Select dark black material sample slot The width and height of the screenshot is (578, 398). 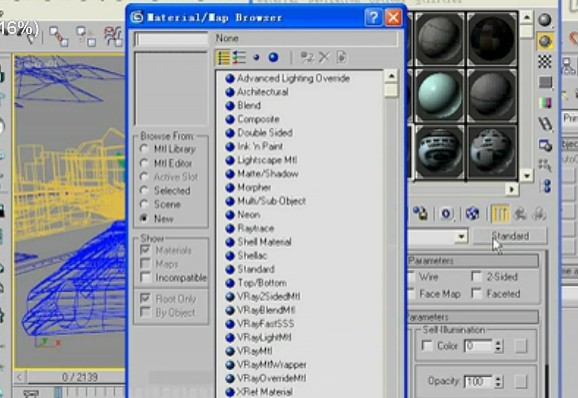coord(492,38)
